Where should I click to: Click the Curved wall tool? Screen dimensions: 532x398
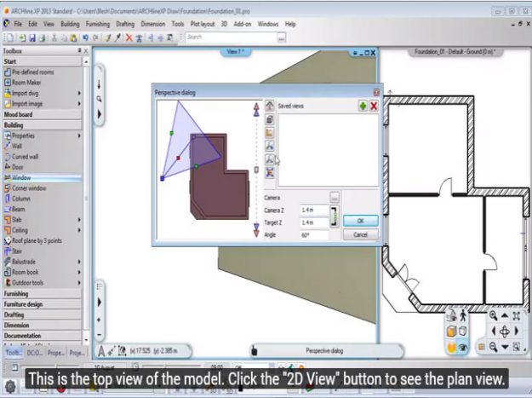25,157
